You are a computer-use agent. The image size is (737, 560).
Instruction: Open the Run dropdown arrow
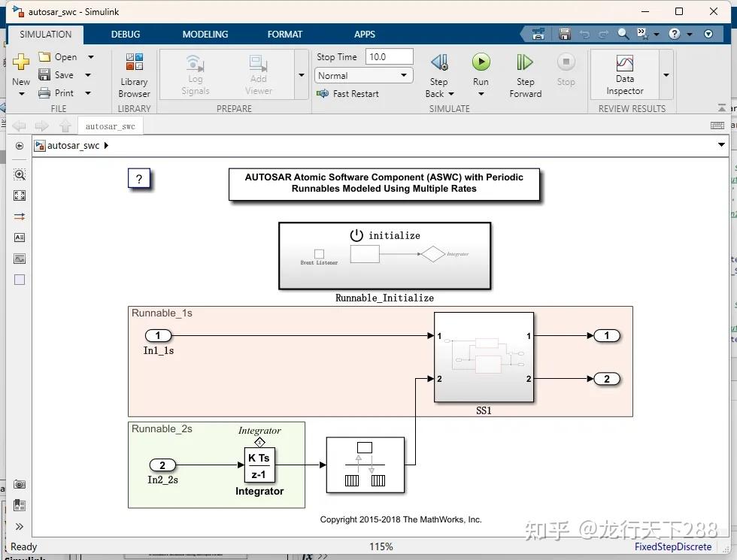tap(481, 94)
